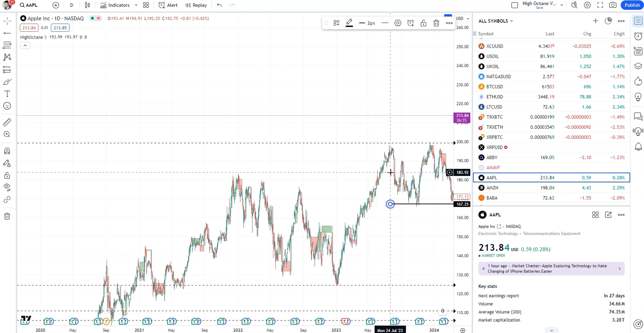Select the text annotation tool
644x333 pixels.
(x=7, y=94)
